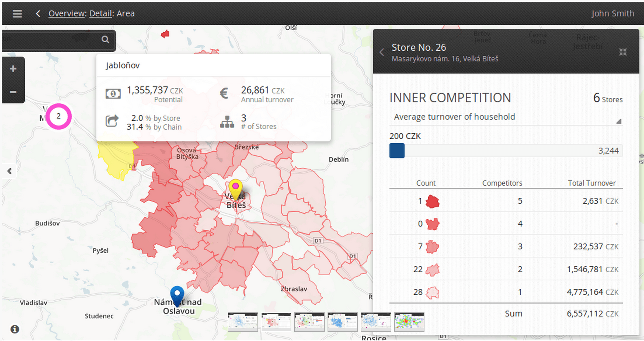Viewport: 644px width, 341px height.
Task: Open the Detail breadcrumb
Action: [x=100, y=13]
